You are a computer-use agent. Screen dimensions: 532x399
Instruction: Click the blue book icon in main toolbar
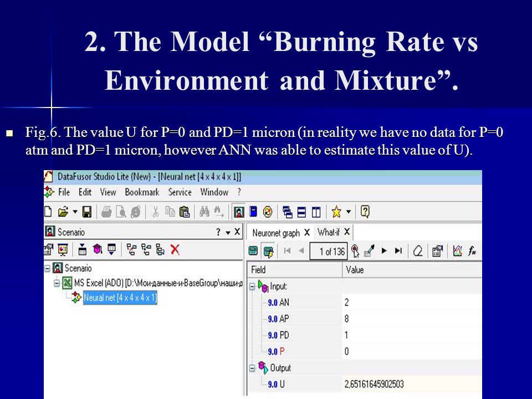point(253,212)
